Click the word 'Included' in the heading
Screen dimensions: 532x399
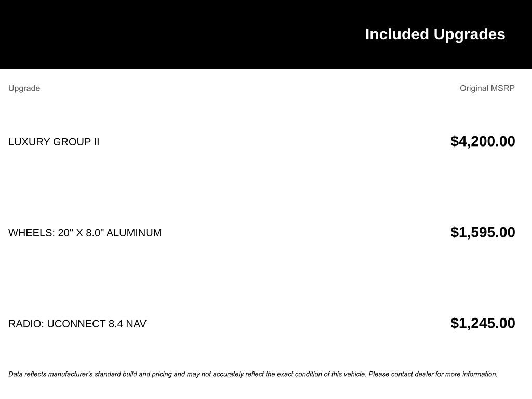click(397, 34)
